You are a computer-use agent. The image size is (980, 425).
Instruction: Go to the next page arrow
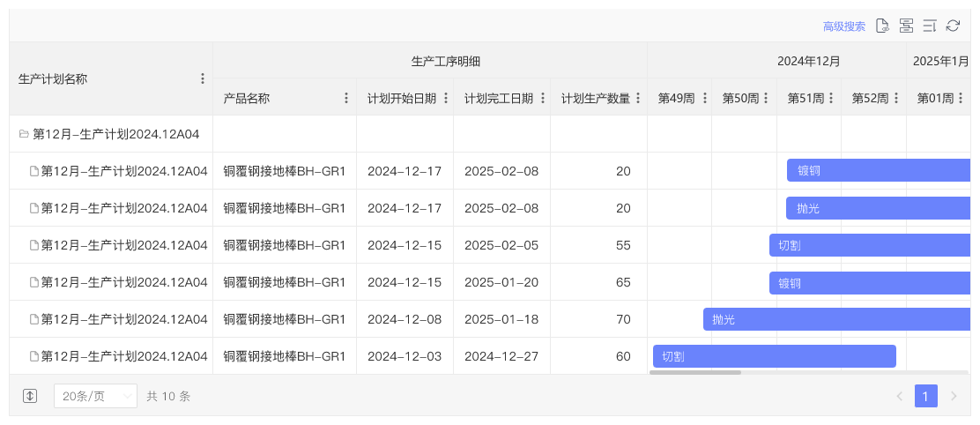(954, 396)
